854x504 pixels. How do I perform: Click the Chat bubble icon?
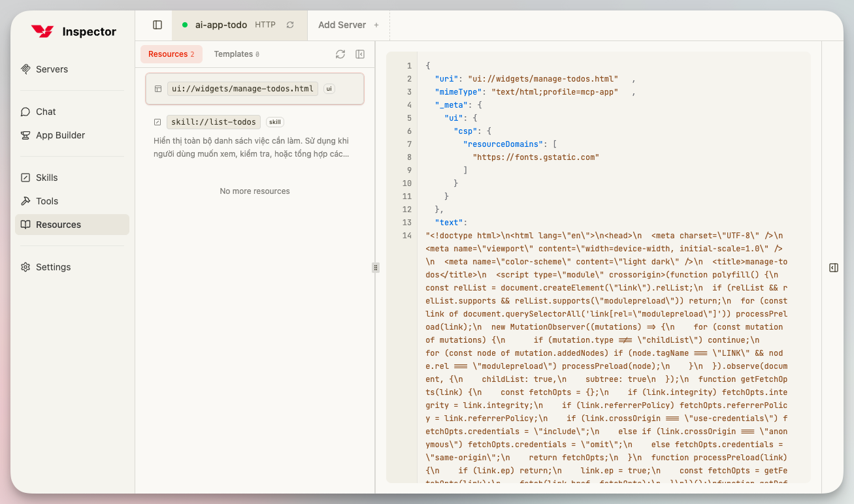click(25, 112)
